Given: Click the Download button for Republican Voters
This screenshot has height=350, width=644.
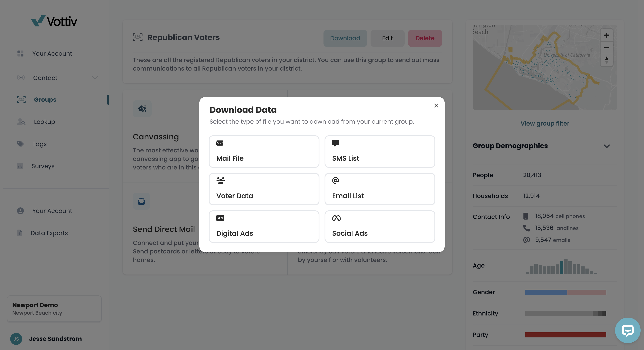Looking at the screenshot, I should point(345,38).
